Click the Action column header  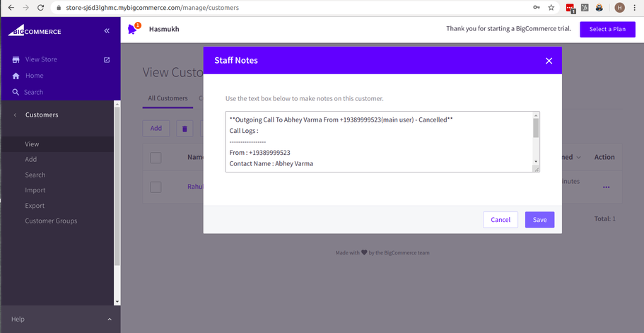tap(604, 157)
